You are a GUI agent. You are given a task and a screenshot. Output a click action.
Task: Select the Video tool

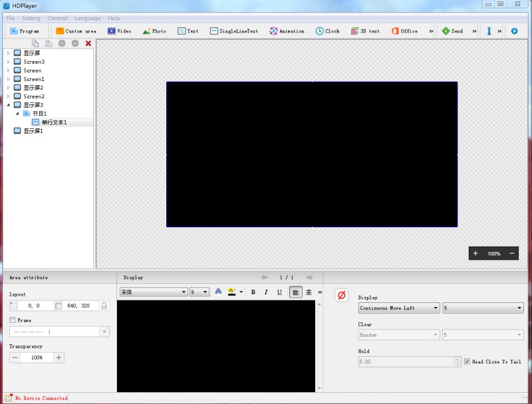(x=119, y=31)
